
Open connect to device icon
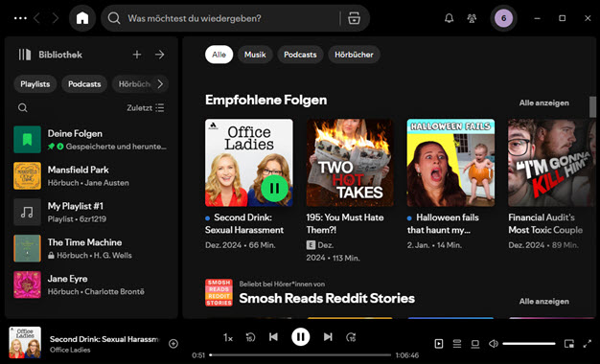tap(475, 344)
